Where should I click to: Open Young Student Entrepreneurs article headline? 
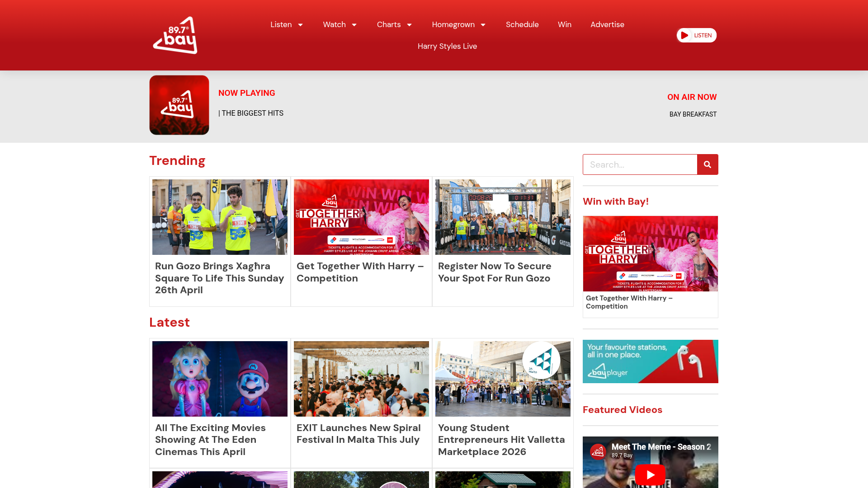[501, 440]
